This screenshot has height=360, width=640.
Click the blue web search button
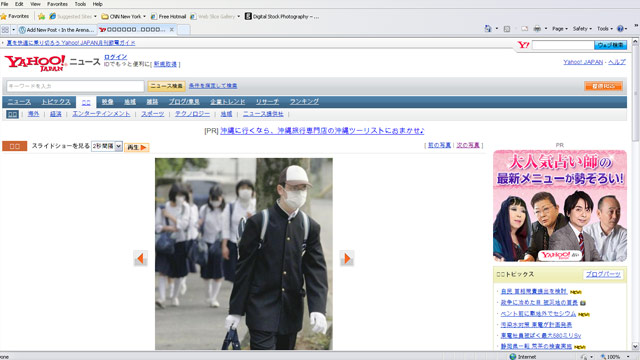click(610, 45)
